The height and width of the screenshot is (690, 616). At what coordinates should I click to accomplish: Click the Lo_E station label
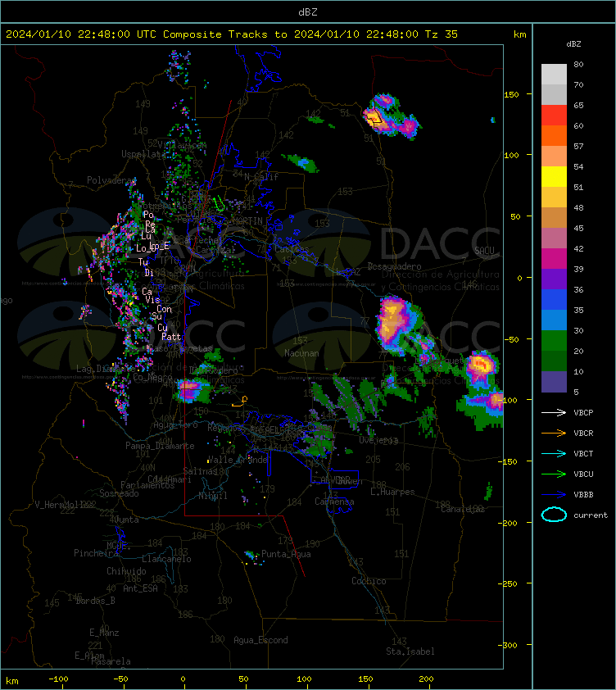[161, 247]
